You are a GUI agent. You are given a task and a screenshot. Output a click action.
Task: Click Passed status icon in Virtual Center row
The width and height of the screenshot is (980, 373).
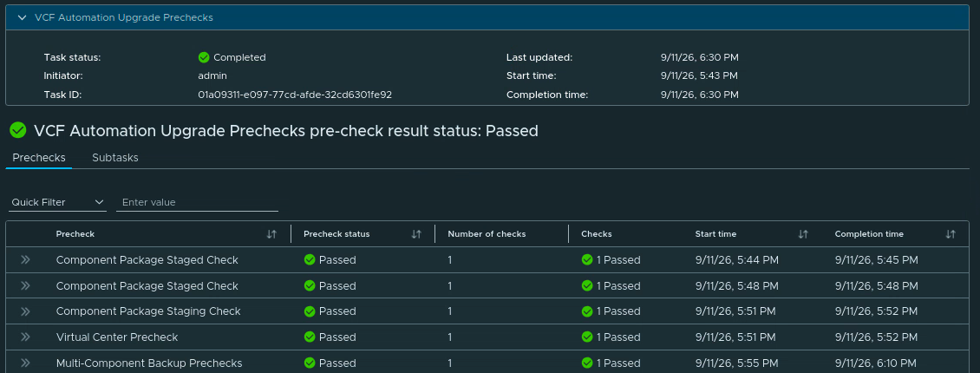click(310, 337)
